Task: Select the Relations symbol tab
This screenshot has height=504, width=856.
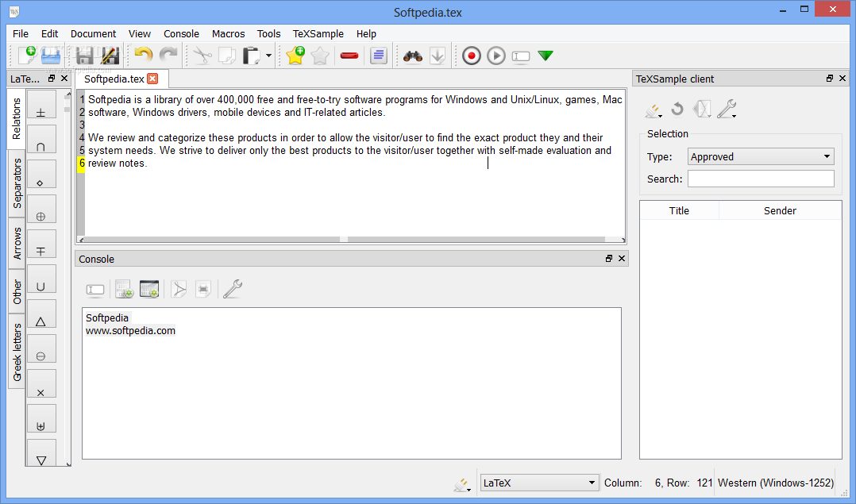Action: coord(17,118)
